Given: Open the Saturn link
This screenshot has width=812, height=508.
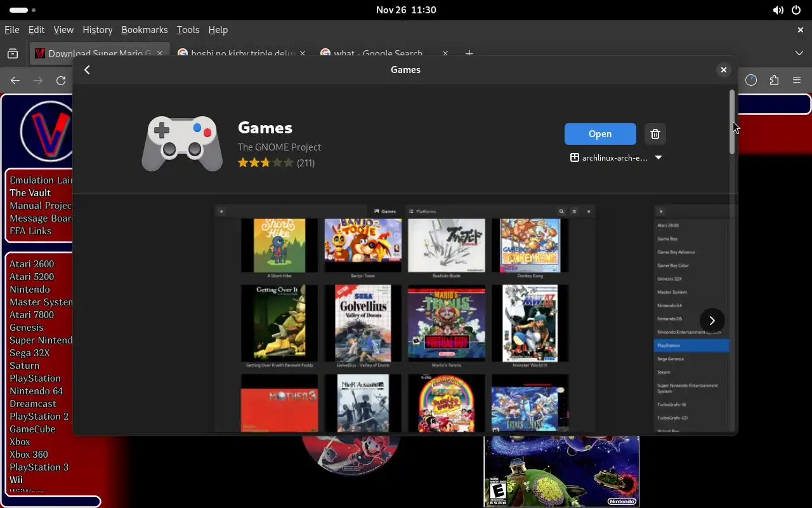Looking at the screenshot, I should pyautogui.click(x=25, y=366).
